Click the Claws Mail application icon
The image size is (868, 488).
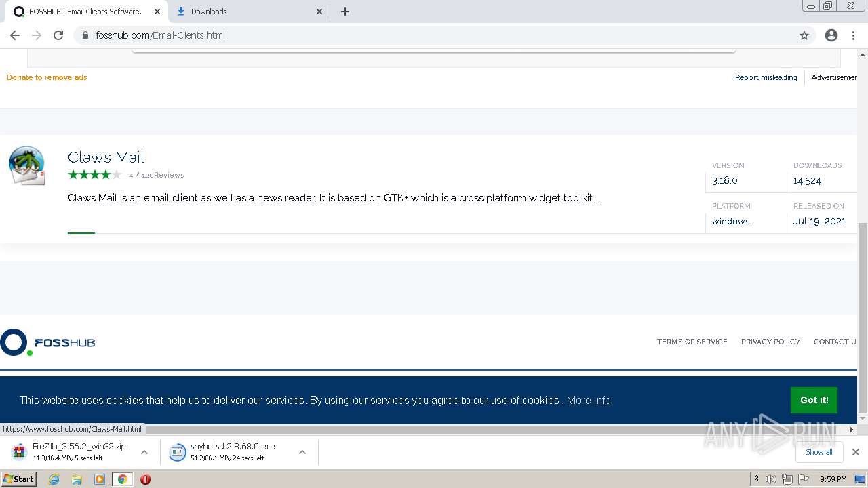(27, 165)
